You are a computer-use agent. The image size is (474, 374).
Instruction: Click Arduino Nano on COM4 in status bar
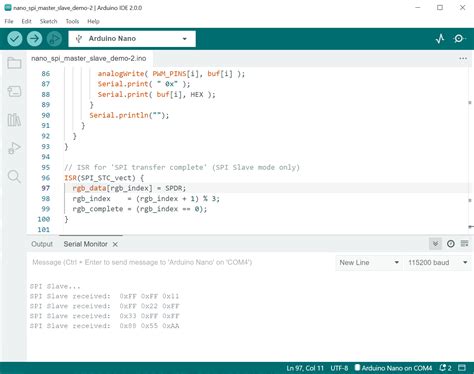point(393,368)
